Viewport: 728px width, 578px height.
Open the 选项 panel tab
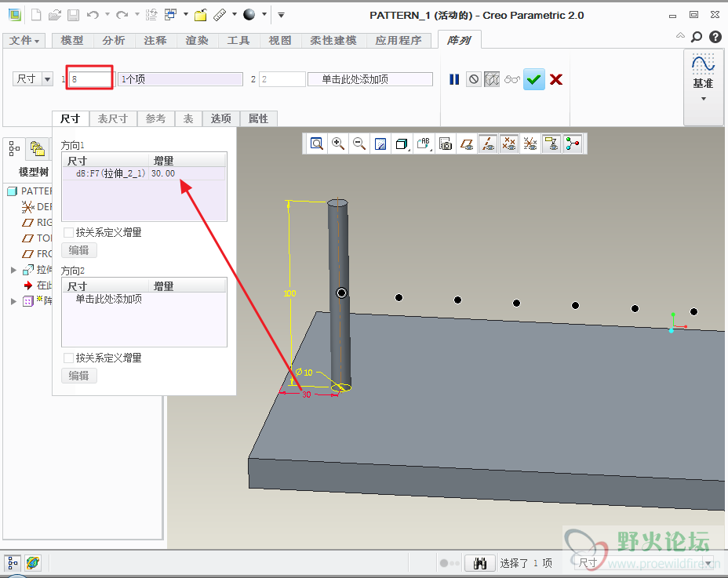coord(220,119)
